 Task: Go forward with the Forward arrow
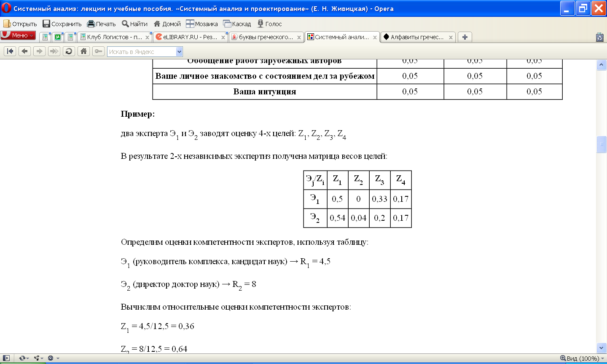pyautogui.click(x=39, y=51)
